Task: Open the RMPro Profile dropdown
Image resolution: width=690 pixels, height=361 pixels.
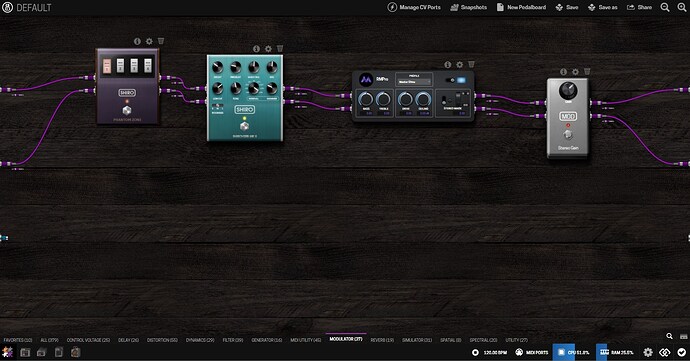Action: 414,82
